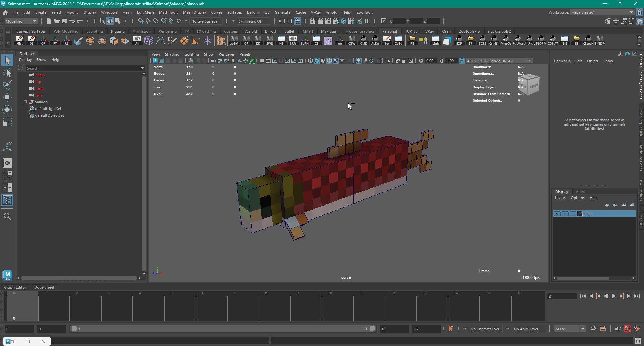Toggle visibility V box of GEO layer
This screenshot has width=644, height=346.
(x=557, y=214)
